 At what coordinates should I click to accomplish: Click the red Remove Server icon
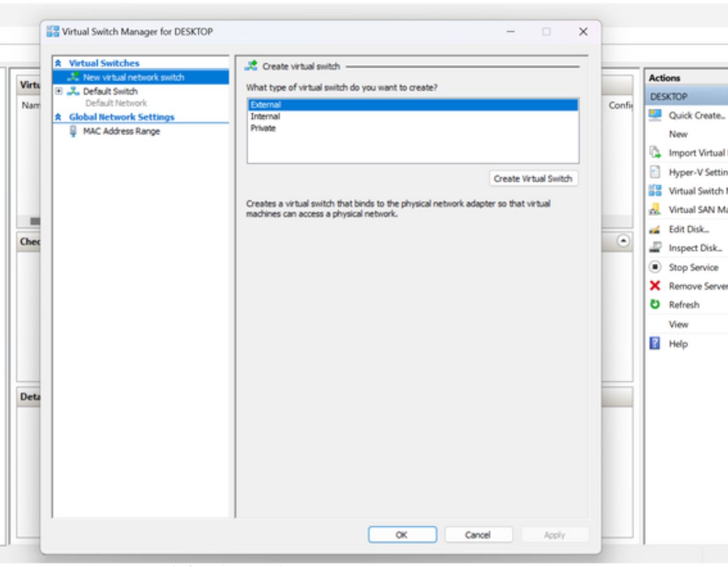[x=655, y=286]
